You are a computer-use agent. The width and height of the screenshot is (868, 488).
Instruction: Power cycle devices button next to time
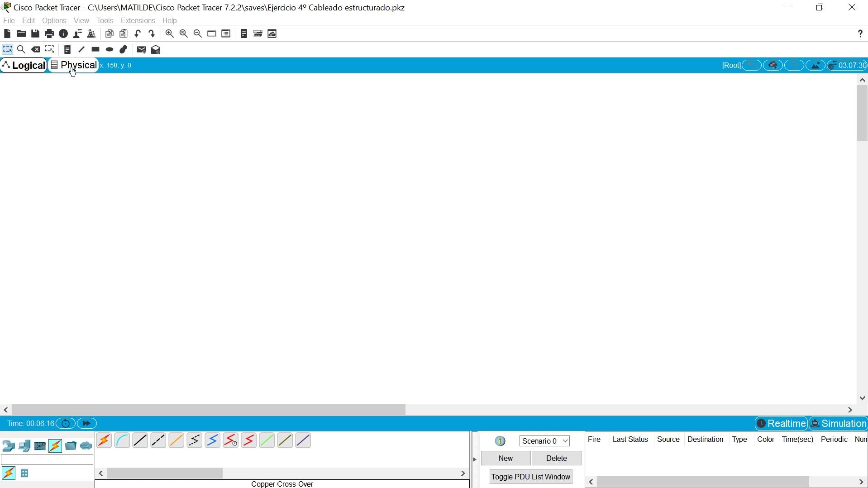66,424
